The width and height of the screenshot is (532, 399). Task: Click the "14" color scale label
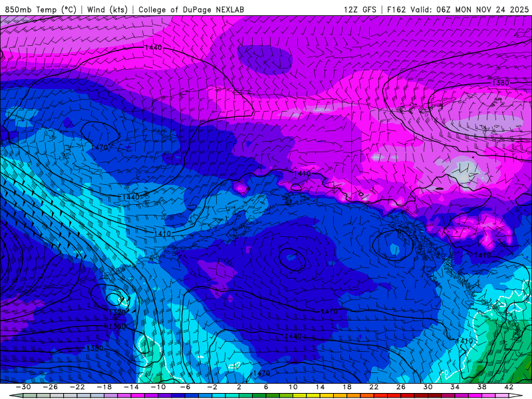(320, 387)
